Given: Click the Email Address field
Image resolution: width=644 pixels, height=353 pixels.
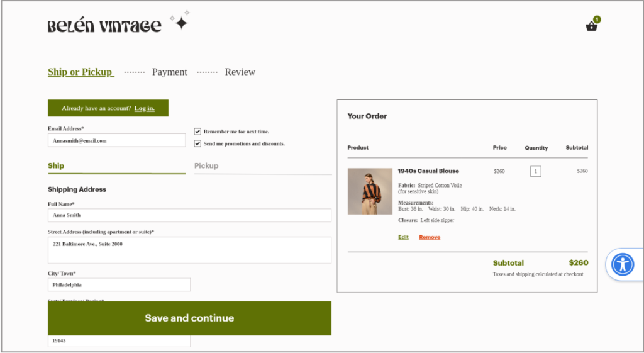Looking at the screenshot, I should (116, 140).
